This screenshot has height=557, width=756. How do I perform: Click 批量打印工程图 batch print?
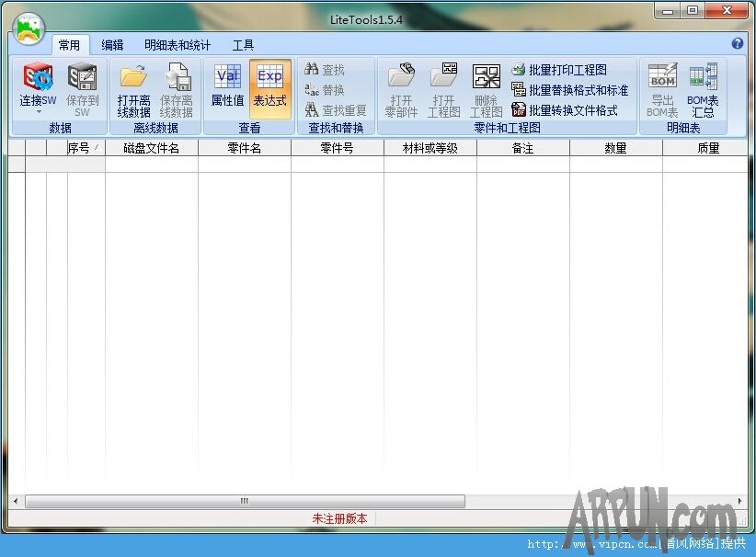(x=559, y=70)
